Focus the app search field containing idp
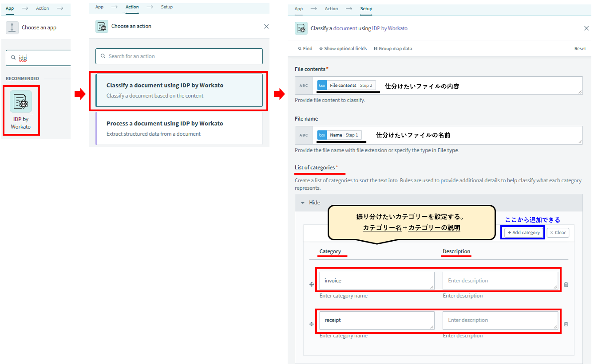Viewport: 594px width, 364px height. 39,58
